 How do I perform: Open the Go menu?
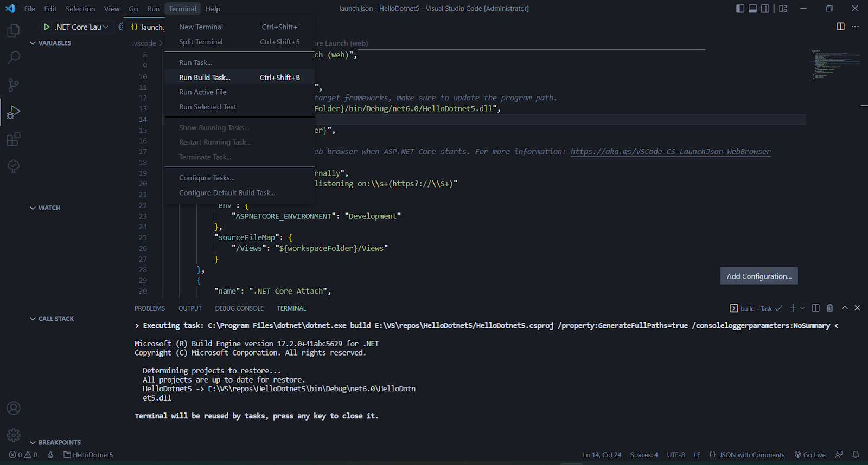pyautogui.click(x=133, y=9)
